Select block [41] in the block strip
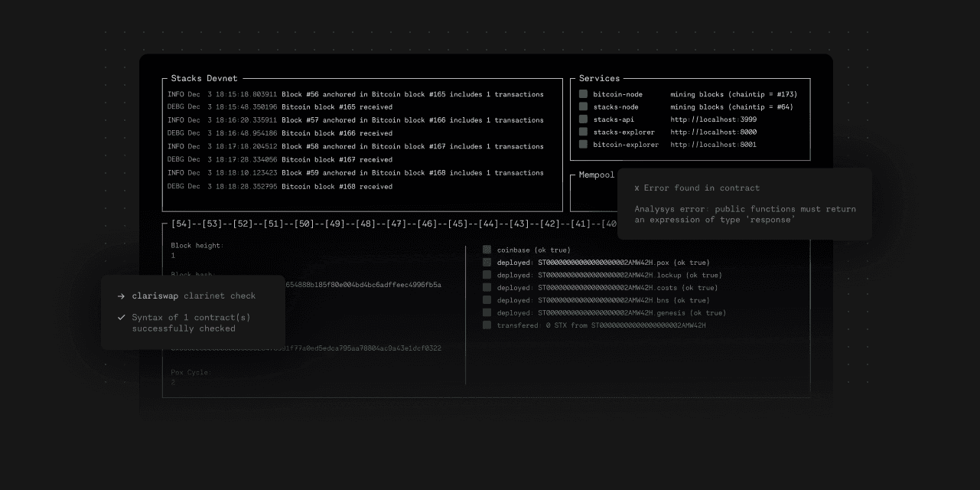The image size is (980, 490). click(580, 224)
